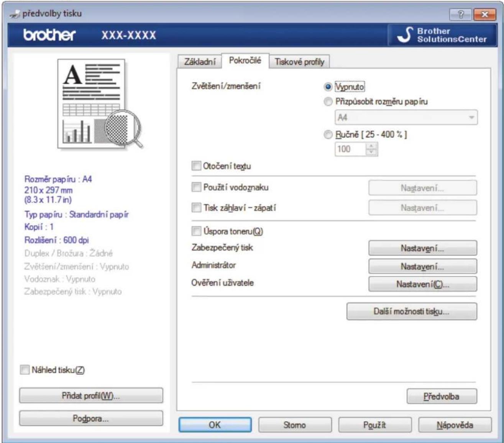The width and height of the screenshot is (504, 443).
Task: Enable the Otočení textu checkbox
Action: pyautogui.click(x=196, y=166)
